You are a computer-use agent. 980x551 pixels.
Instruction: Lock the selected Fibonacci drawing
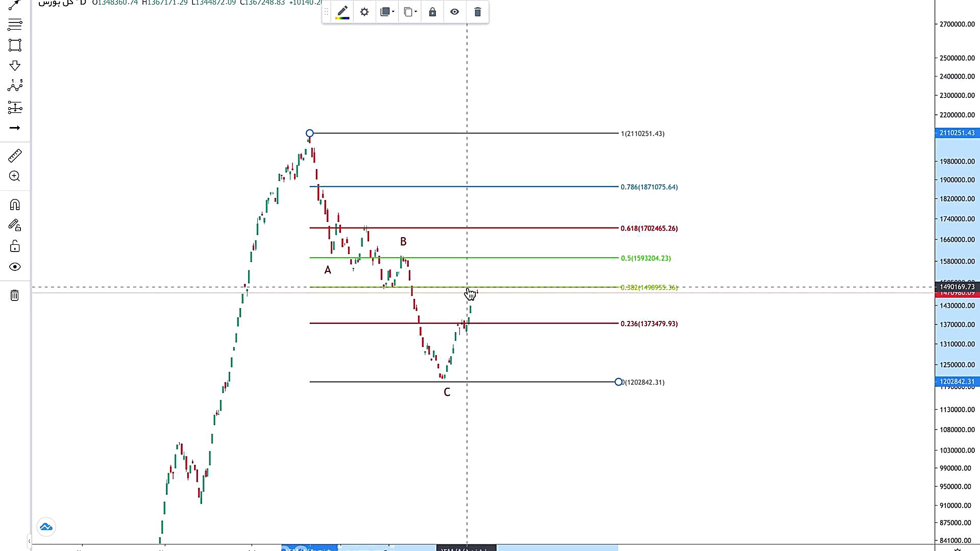(432, 12)
